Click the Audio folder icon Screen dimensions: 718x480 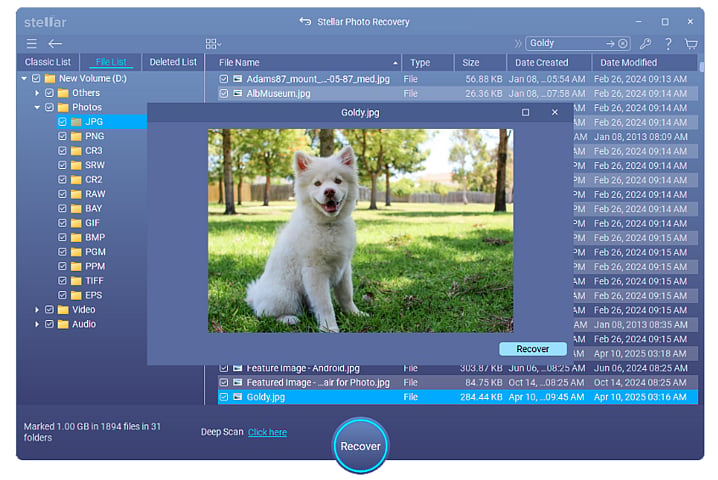63,324
